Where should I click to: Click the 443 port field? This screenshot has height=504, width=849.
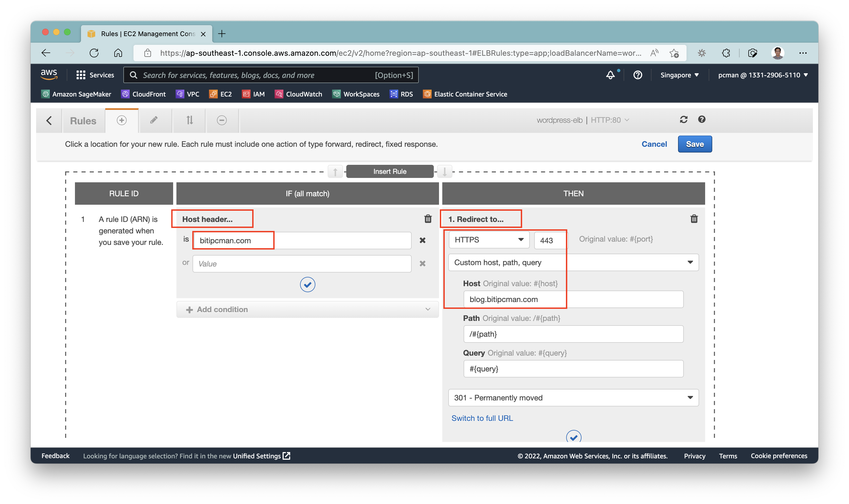point(550,240)
